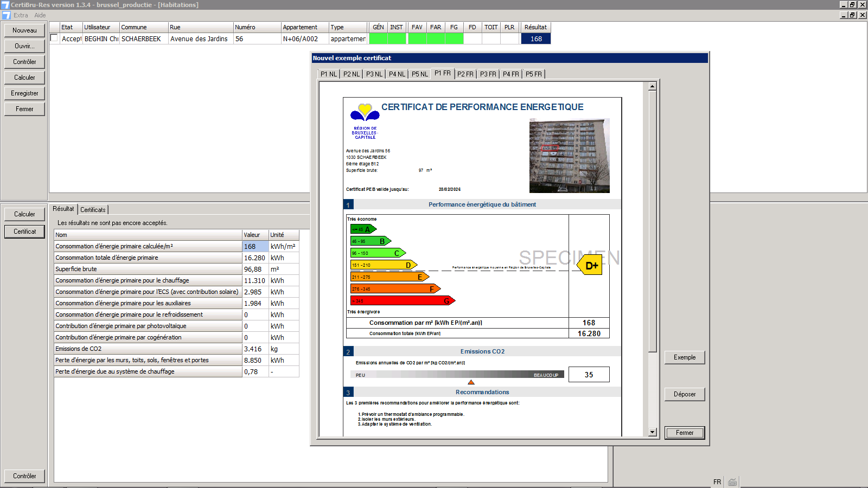Click the building photo thumbnail in certificate

(569, 156)
